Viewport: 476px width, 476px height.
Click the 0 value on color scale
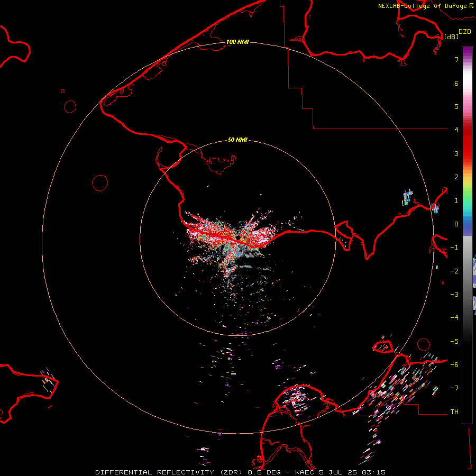coord(456,224)
